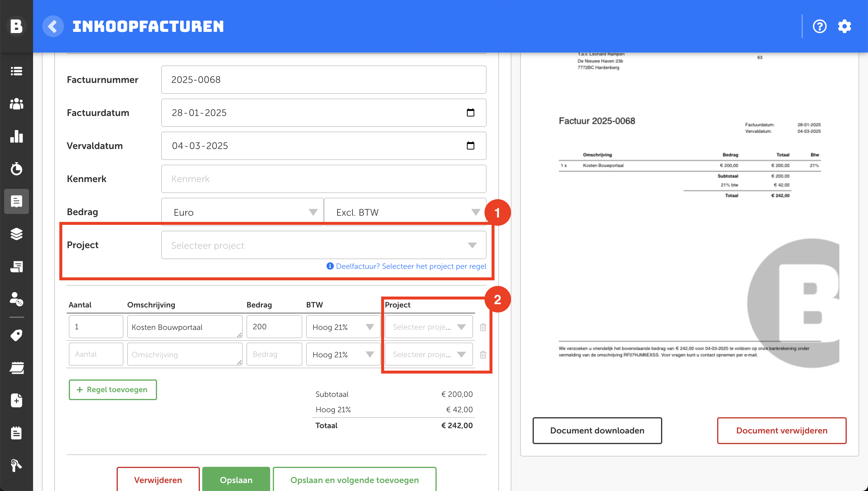
Task: Open the Hoog 21% dropdown in first row
Action: coord(343,327)
